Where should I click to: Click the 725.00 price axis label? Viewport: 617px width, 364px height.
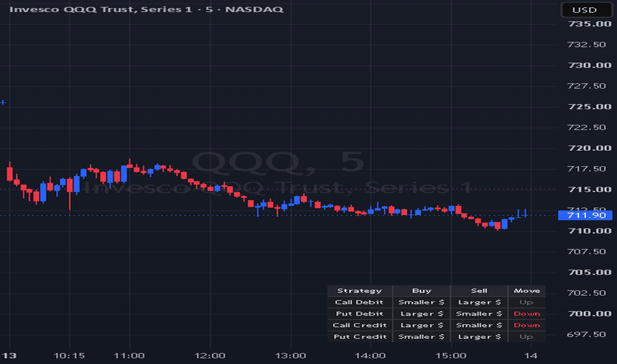[589, 107]
